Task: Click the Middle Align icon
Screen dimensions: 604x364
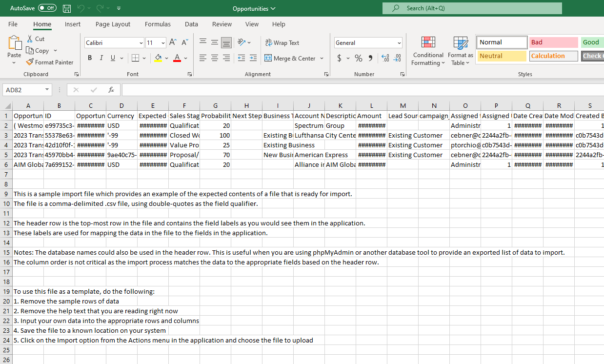Action: pyautogui.click(x=215, y=42)
